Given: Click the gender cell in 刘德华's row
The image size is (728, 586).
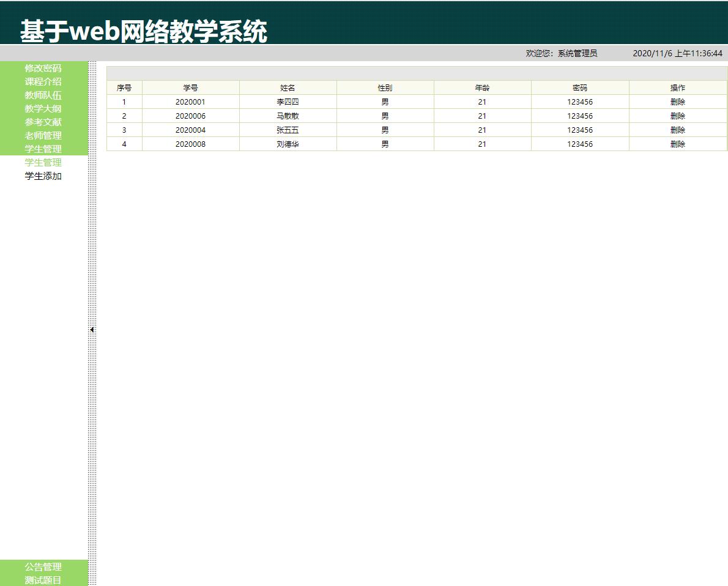Looking at the screenshot, I should [x=385, y=144].
